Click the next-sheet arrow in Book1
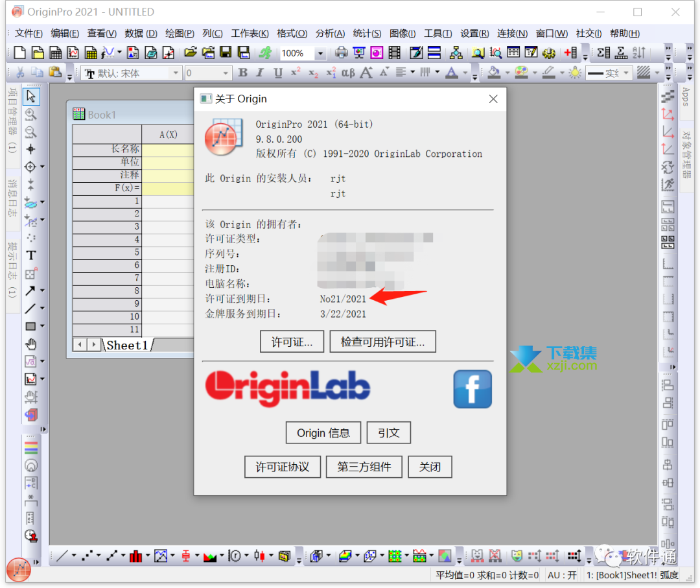700x588 pixels. point(94,345)
